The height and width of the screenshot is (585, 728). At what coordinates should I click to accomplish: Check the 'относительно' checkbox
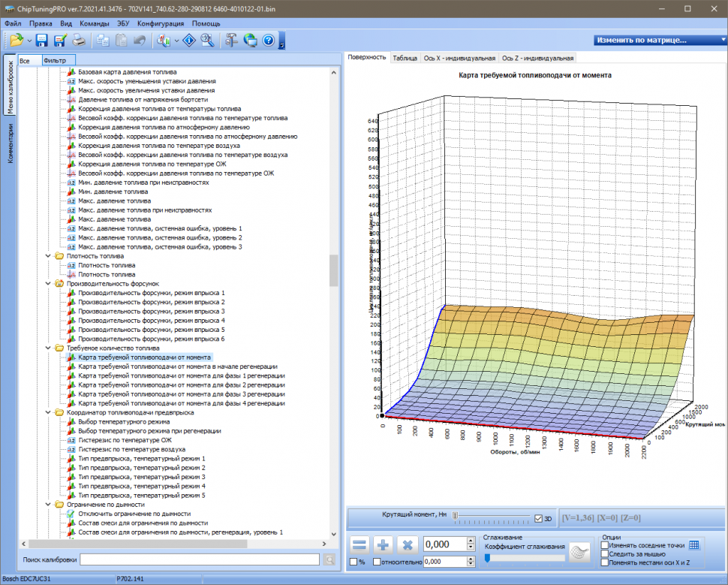tap(376, 562)
